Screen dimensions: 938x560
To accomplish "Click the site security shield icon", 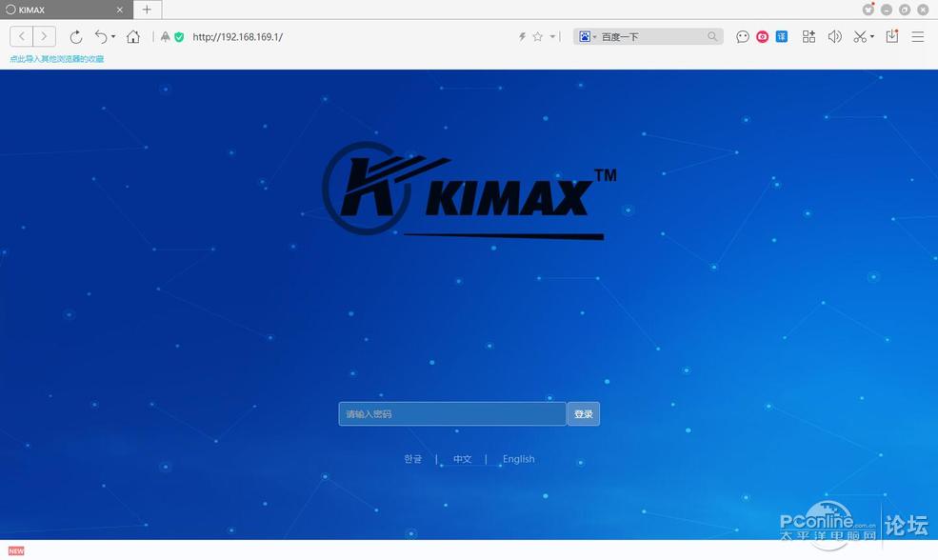I will [x=179, y=36].
